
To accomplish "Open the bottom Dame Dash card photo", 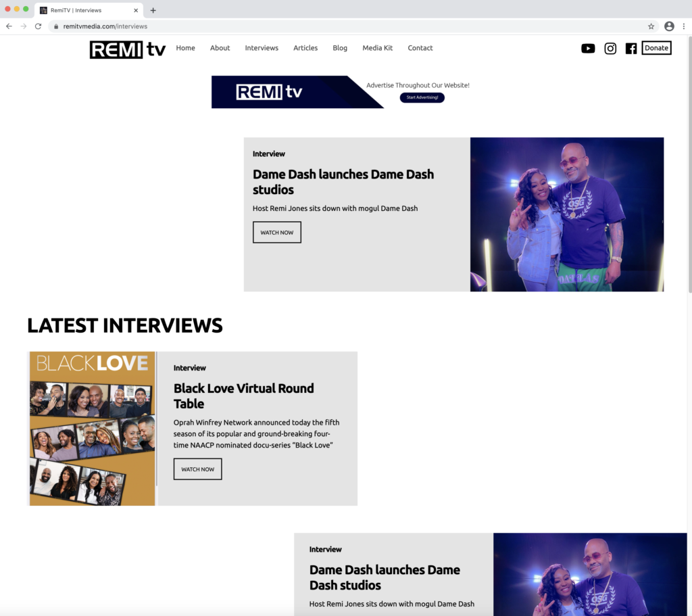I will [x=590, y=574].
